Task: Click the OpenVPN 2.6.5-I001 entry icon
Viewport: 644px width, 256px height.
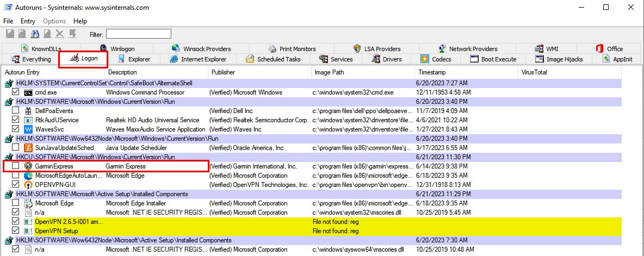Action: tap(28, 222)
